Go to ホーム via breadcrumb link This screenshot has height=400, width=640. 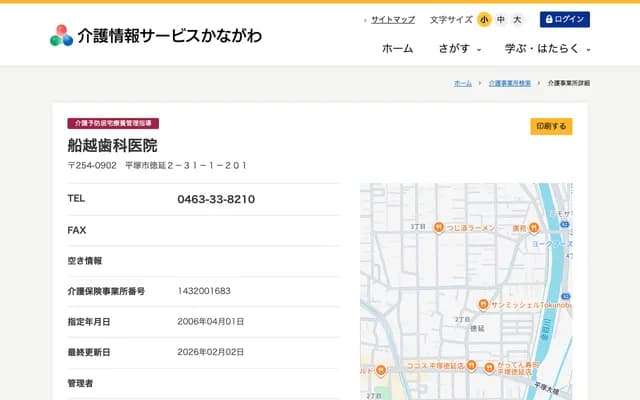click(x=462, y=83)
